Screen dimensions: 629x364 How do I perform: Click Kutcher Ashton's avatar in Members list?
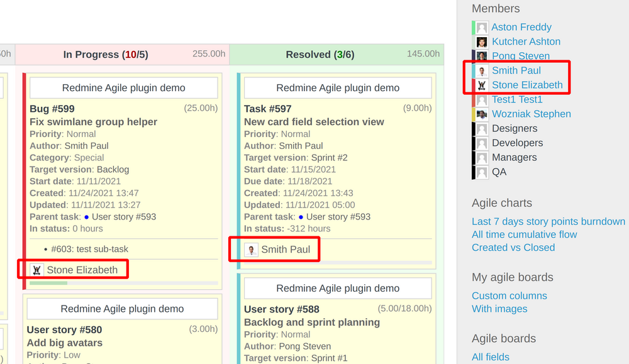481,41
